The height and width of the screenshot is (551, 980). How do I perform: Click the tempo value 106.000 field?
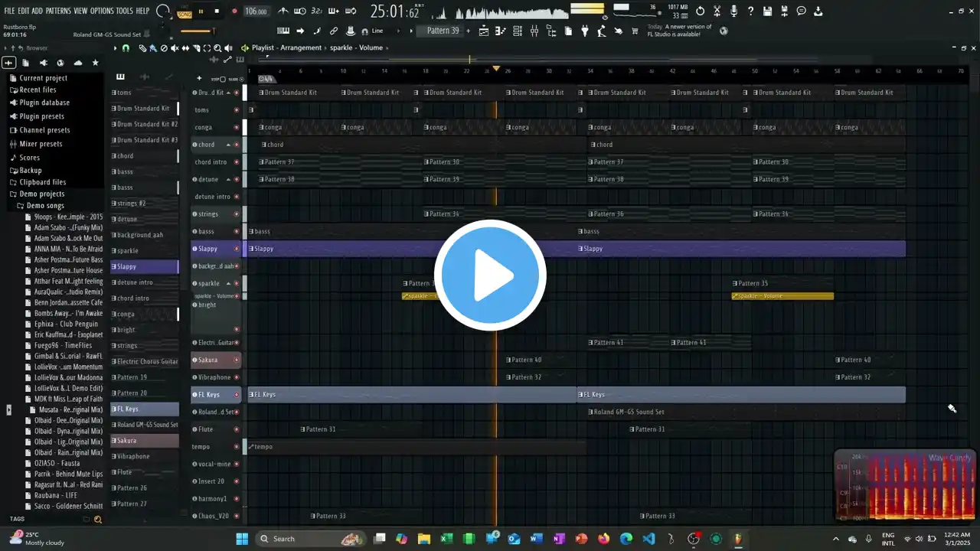coord(256,11)
